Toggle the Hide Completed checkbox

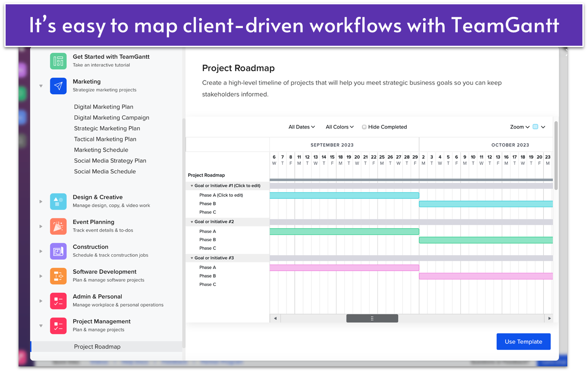click(364, 127)
